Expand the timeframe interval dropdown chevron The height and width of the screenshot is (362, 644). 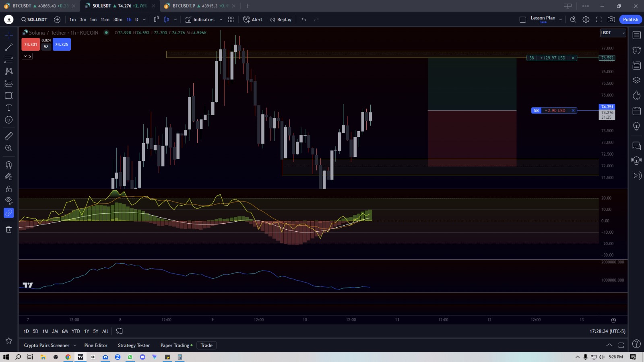(144, 19)
